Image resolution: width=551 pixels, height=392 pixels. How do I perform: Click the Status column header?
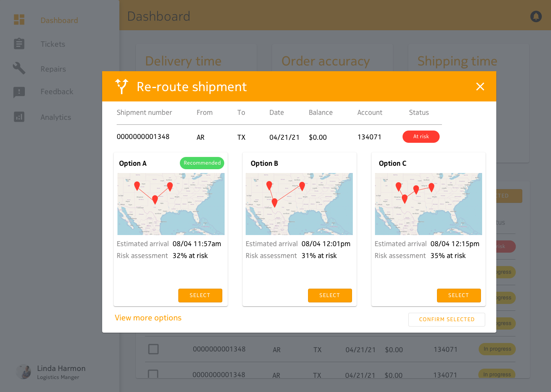419,113
